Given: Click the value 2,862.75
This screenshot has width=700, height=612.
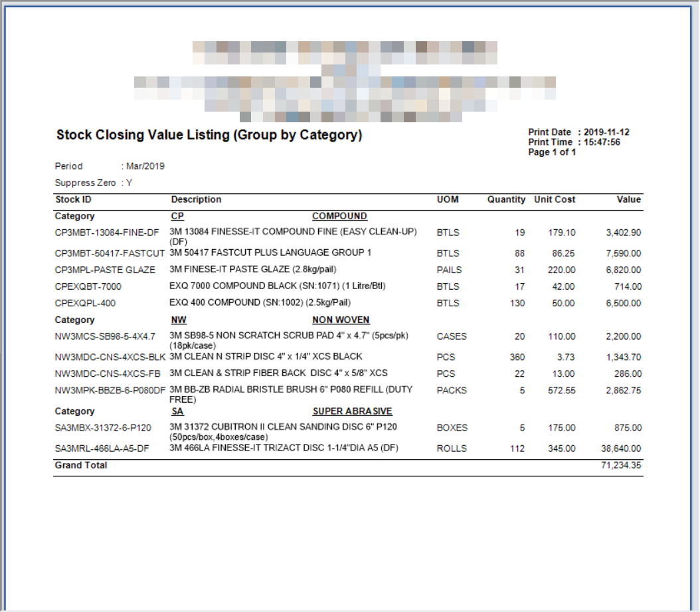Looking at the screenshot, I should [623, 391].
